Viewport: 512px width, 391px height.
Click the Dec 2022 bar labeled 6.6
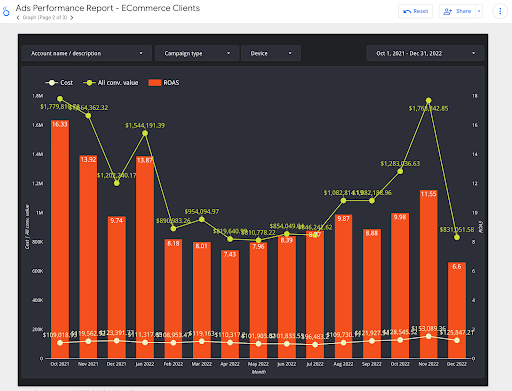click(x=457, y=310)
